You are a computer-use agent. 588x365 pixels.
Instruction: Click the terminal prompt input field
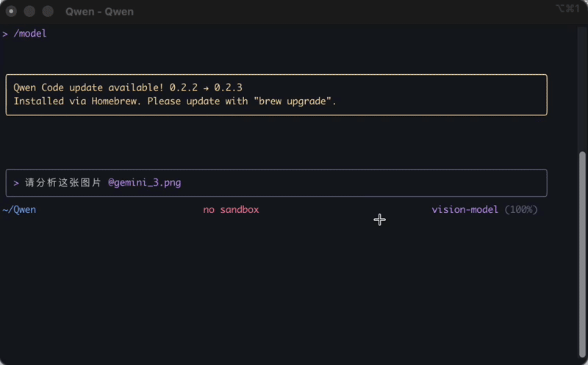276,183
